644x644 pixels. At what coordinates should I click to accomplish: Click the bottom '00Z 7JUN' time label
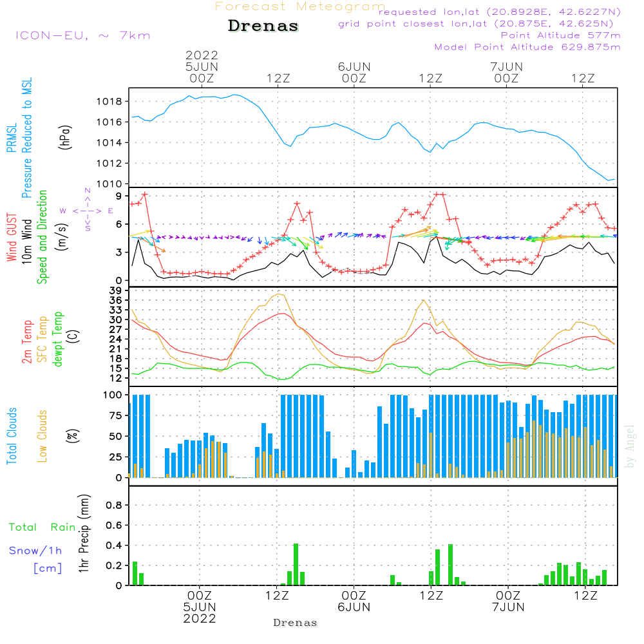tap(508, 601)
